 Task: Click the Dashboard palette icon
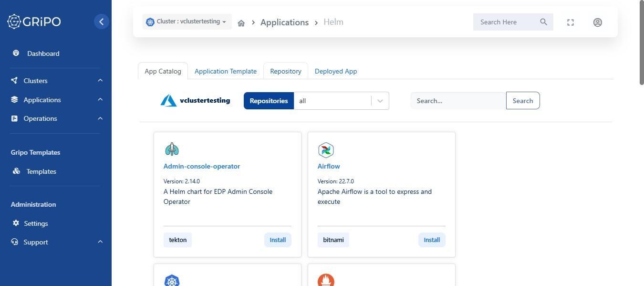(16, 53)
